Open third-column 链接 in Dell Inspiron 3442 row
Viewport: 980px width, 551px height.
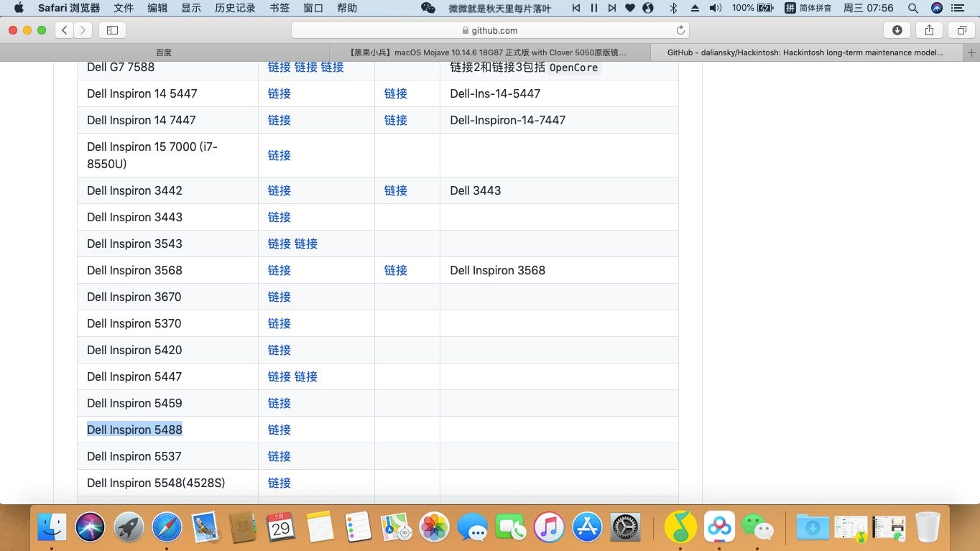tap(396, 190)
